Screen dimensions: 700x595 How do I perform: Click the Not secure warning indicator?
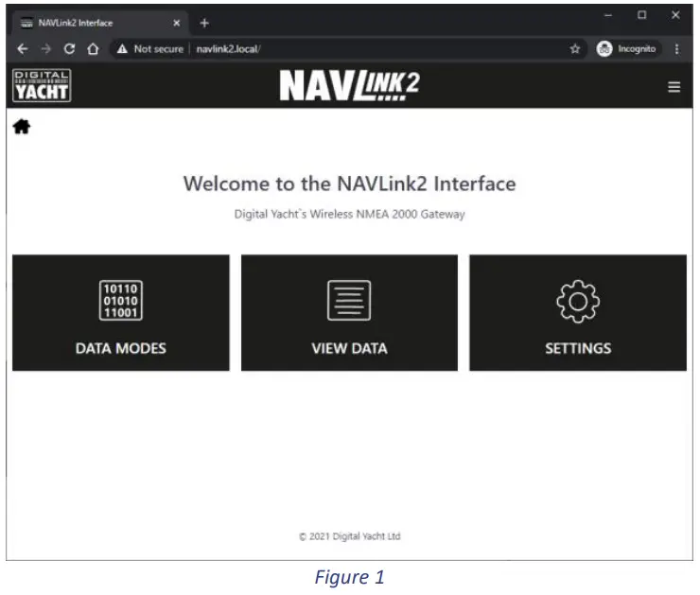pos(150,49)
